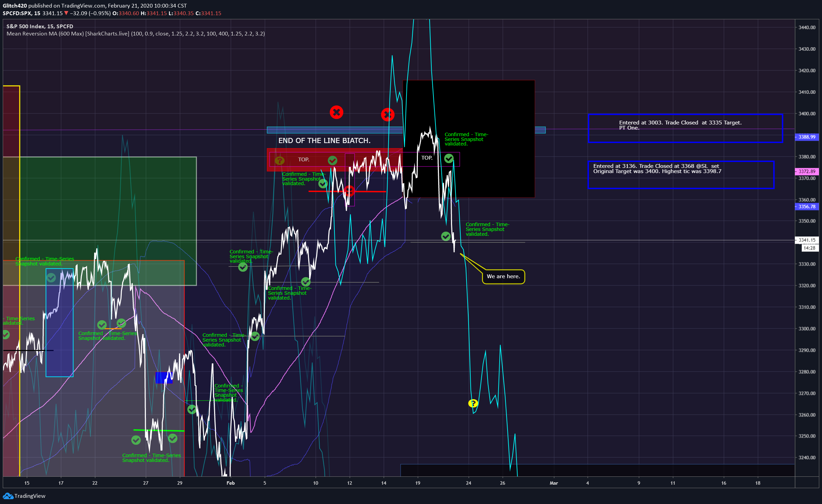Viewport: 822px width, 504px height.
Task: Select the green checkmark under the left end of green line
Action: [136, 440]
